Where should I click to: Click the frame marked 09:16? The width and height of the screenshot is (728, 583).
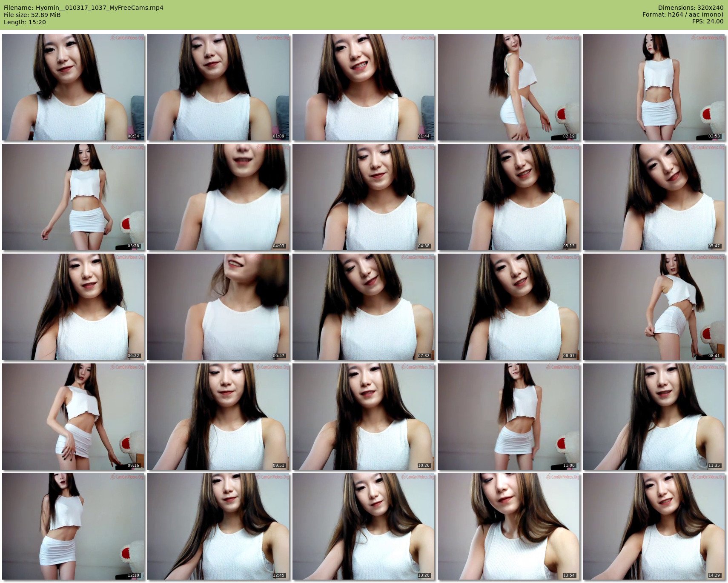tap(73, 417)
